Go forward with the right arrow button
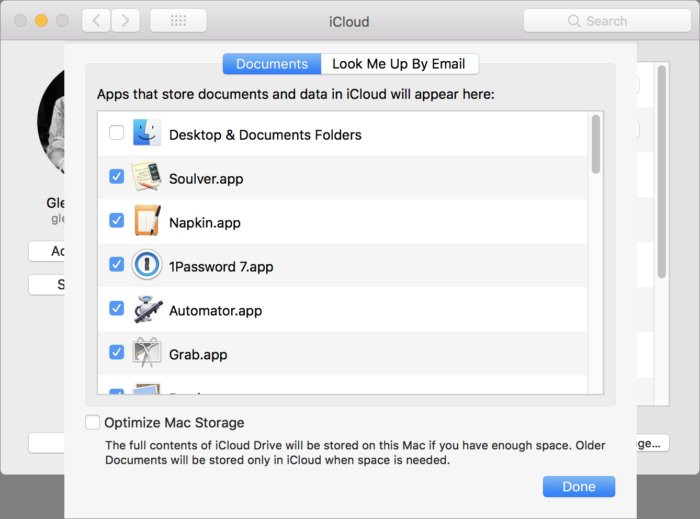700x519 pixels. pos(125,21)
